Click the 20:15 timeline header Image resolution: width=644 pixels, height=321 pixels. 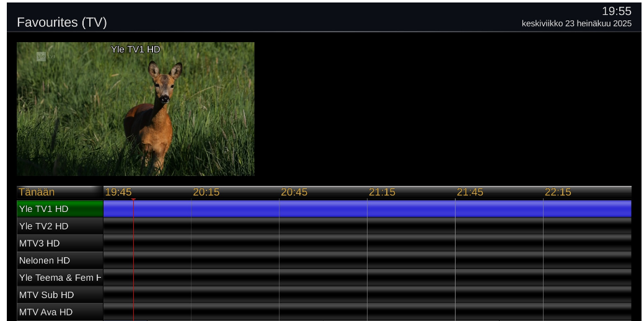206,192
